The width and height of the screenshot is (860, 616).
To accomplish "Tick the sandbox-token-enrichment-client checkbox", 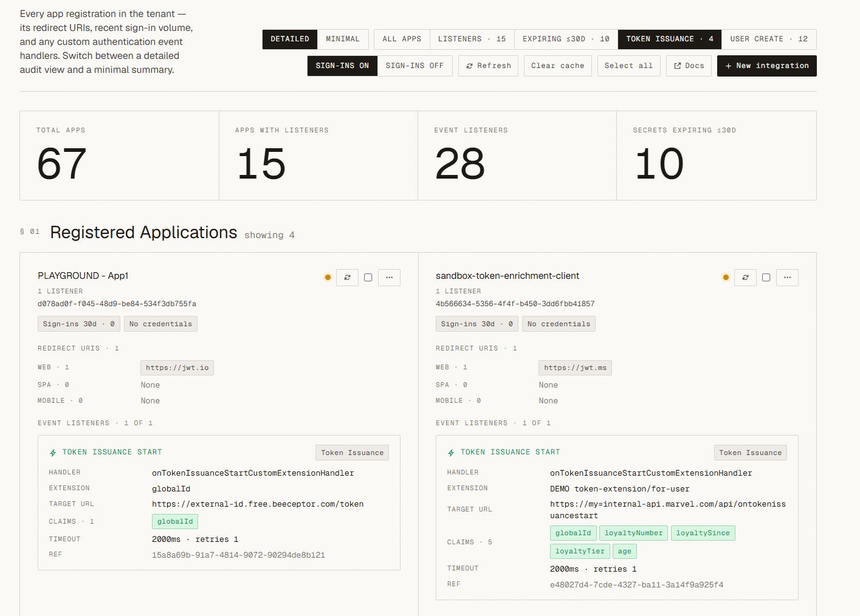I will click(766, 278).
